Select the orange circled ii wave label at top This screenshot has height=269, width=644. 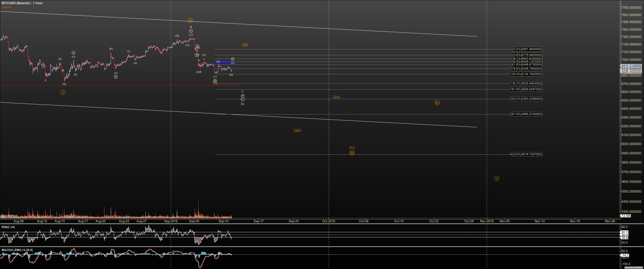pyautogui.click(x=190, y=20)
